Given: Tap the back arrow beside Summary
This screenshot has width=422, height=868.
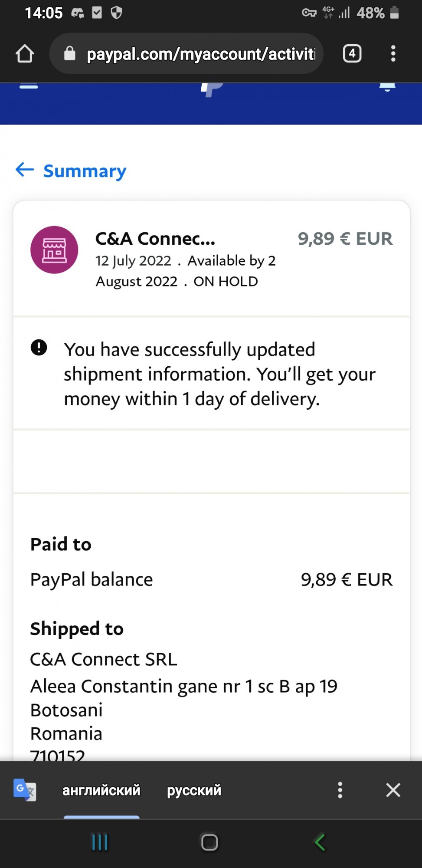Looking at the screenshot, I should tap(25, 170).
